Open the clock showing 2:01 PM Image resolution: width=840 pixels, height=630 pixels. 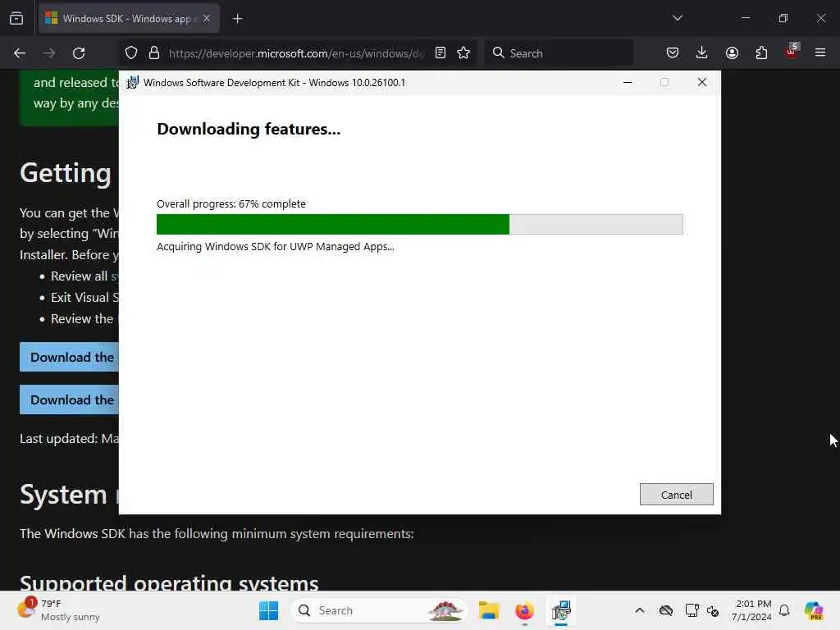click(x=752, y=610)
